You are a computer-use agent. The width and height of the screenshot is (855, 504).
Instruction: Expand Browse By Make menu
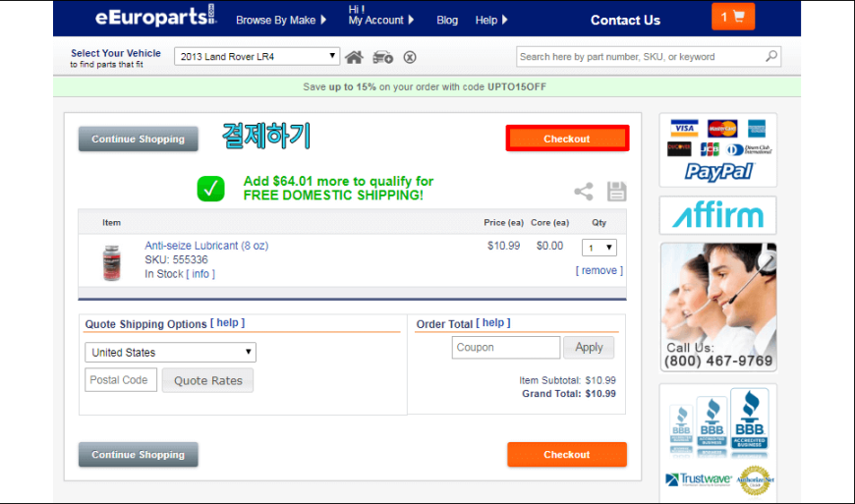click(x=281, y=21)
